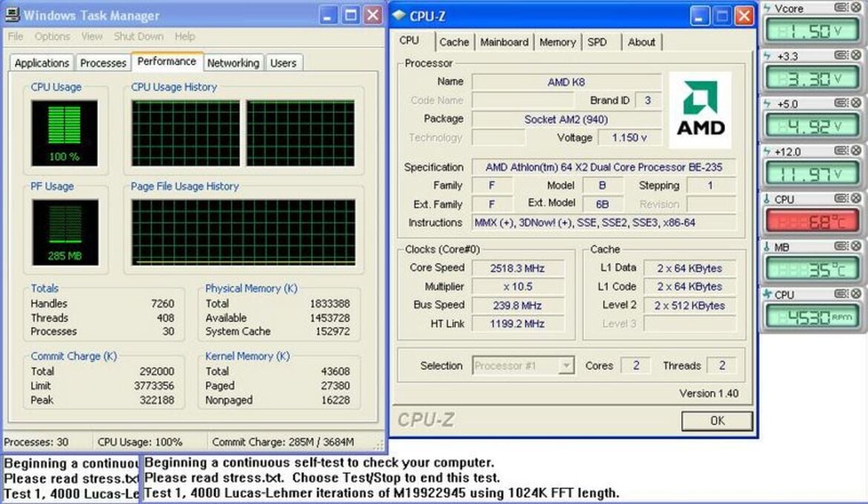This screenshot has width=868, height=504.
Task: Click the Multiplier value x 10.5
Action: click(517, 287)
